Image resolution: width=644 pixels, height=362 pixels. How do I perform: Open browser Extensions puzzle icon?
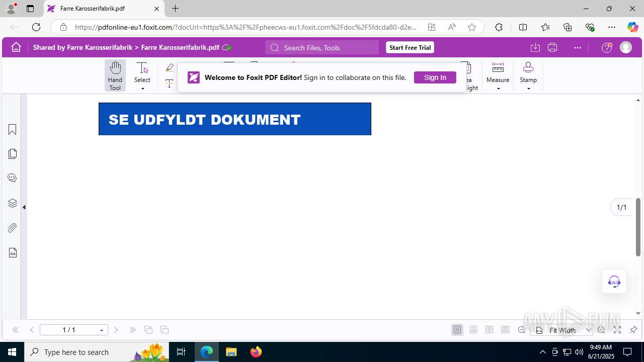click(x=499, y=27)
